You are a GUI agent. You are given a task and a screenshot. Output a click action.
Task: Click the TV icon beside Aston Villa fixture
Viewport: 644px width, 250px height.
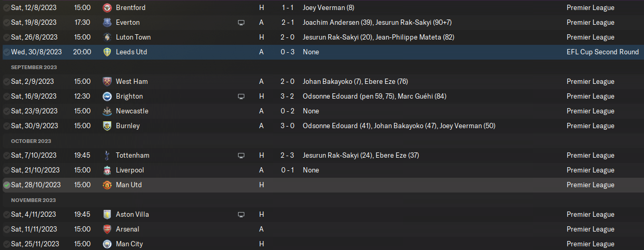[x=241, y=215]
